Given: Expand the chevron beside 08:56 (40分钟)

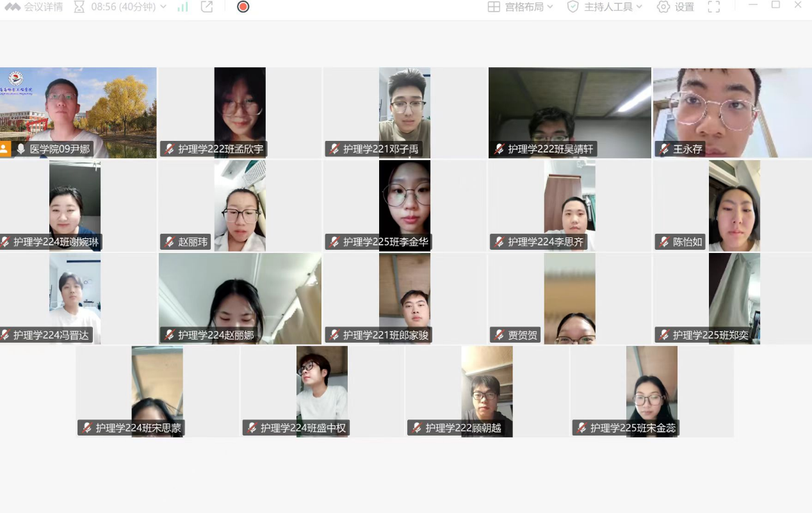Looking at the screenshot, I should pyautogui.click(x=163, y=7).
